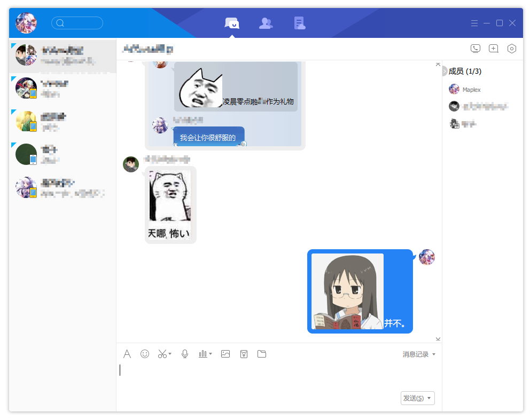Open the group settings hexagon icon
Viewport: 530px width, 420px height.
pos(512,48)
